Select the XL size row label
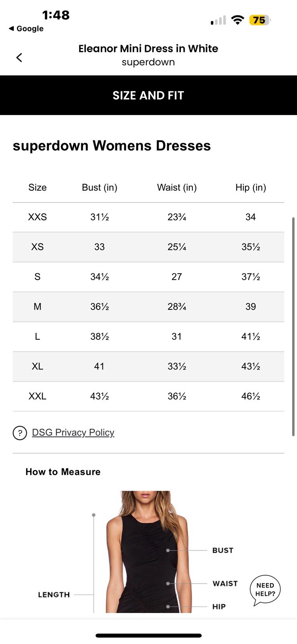Image resolution: width=297 pixels, height=644 pixels. (x=37, y=367)
